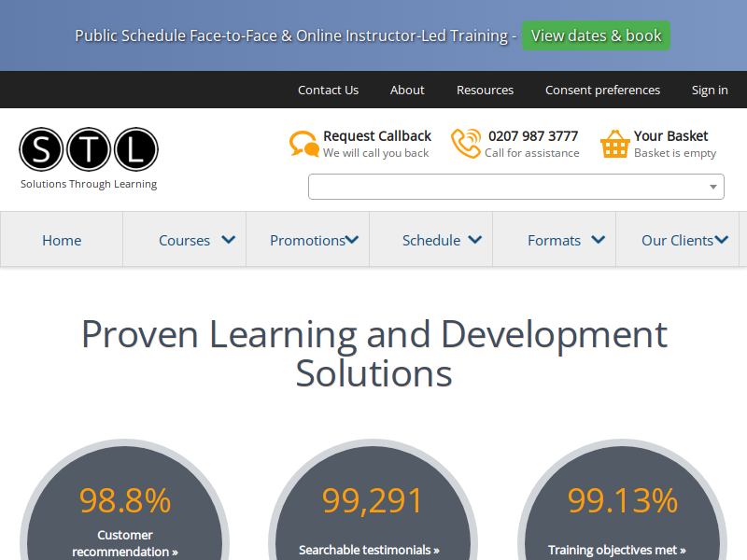
Task: Open the Contact Us link
Action: (x=329, y=90)
